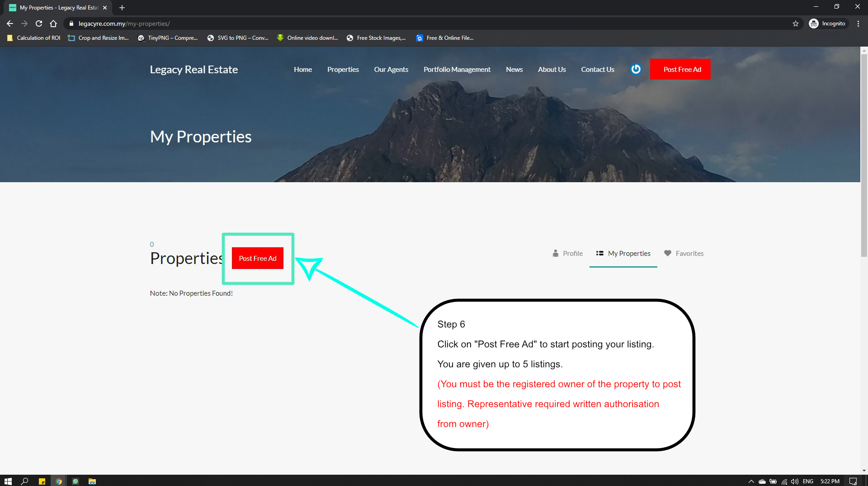Open SVG to PNG converter bookmark
Viewport: 868px width, 486px height.
point(238,38)
